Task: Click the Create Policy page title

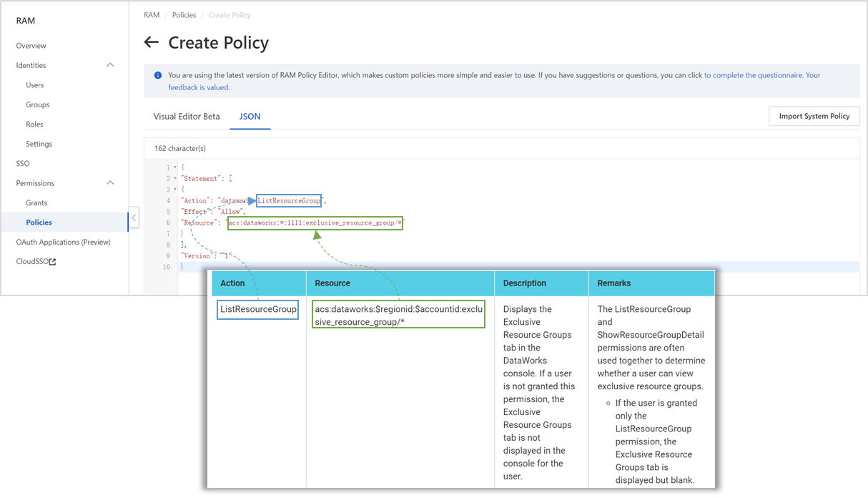Action: [x=219, y=43]
